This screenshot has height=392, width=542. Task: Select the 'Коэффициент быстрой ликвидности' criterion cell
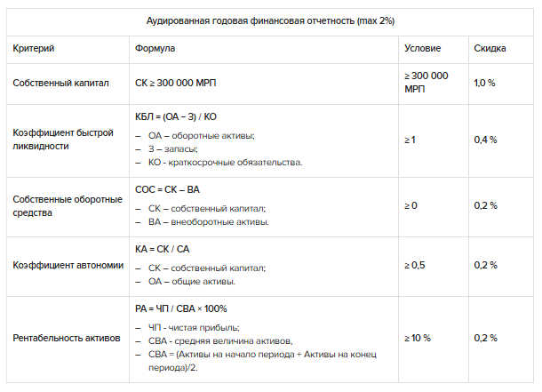pyautogui.click(x=63, y=140)
